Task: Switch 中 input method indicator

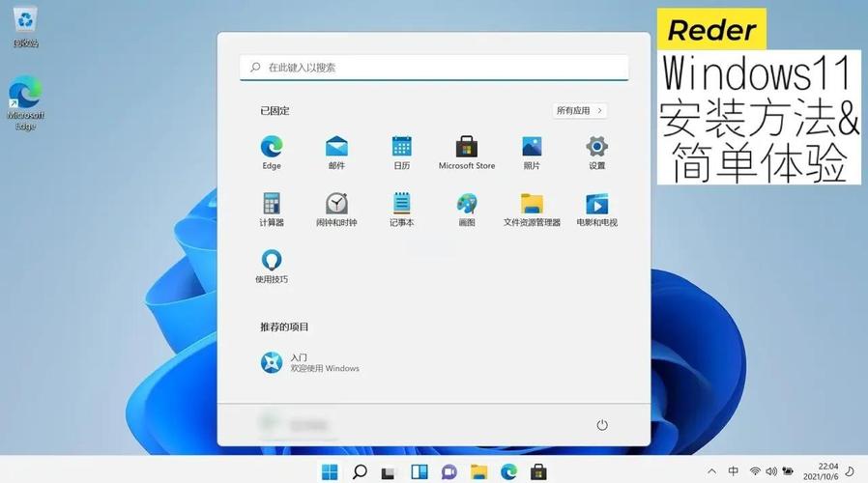Action: [x=733, y=471]
